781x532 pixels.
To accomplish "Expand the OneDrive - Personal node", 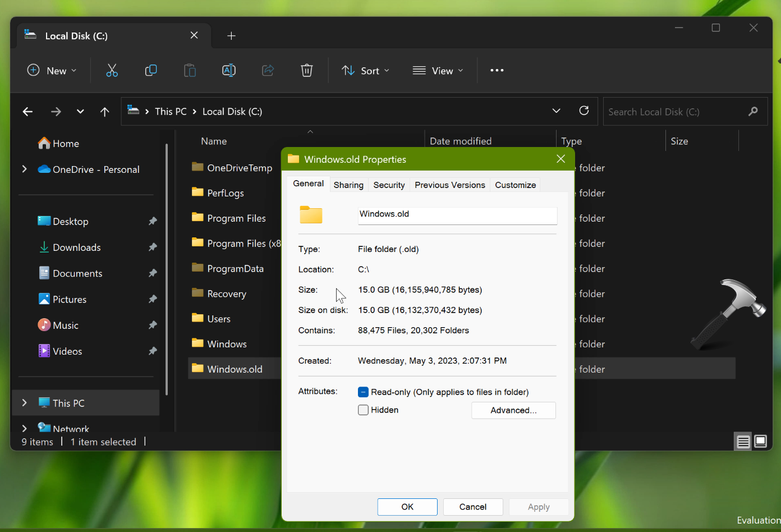I will [x=24, y=169].
